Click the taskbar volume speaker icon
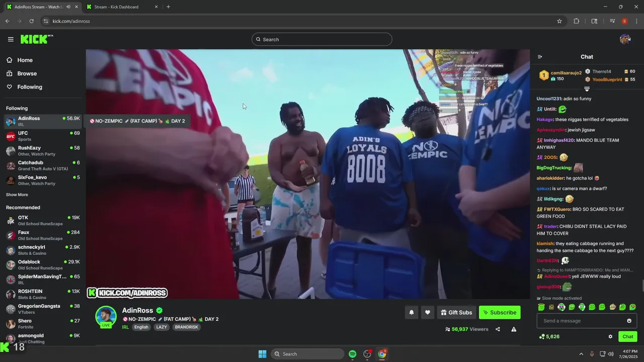Image resolution: width=644 pixels, height=362 pixels. coord(610,354)
